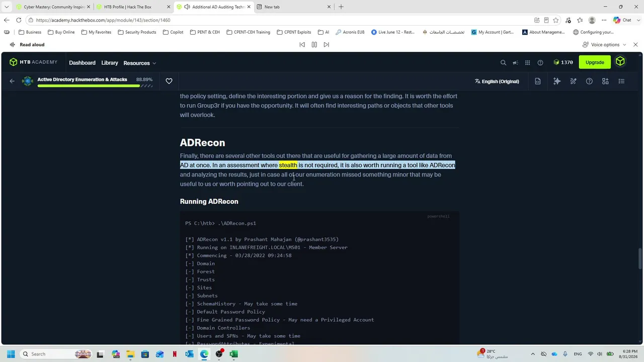Open My Account Gartner bookmark
Image resolution: width=644 pixels, height=362 pixels.
coord(493,32)
